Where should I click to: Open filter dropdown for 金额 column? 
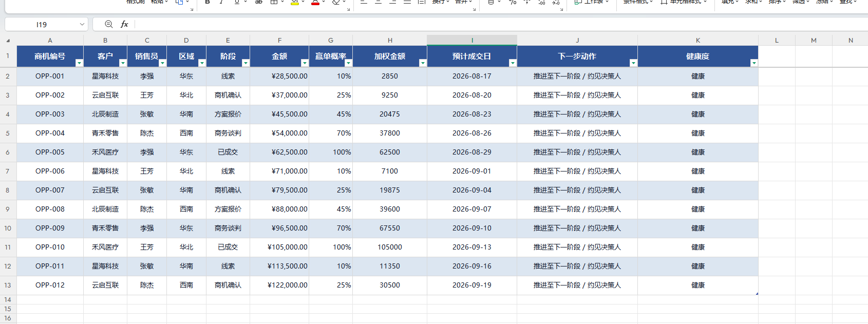[305, 63]
